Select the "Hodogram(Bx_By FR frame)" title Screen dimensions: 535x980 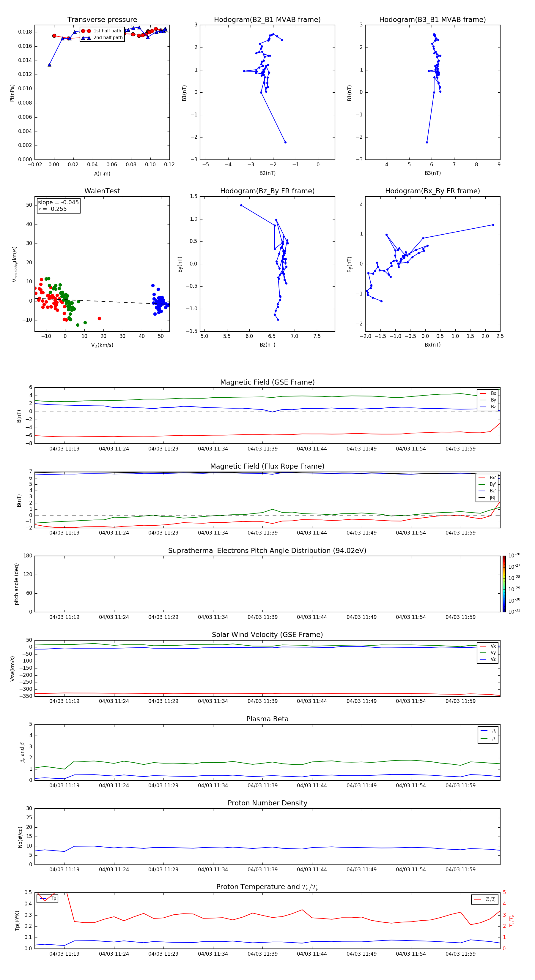click(432, 191)
